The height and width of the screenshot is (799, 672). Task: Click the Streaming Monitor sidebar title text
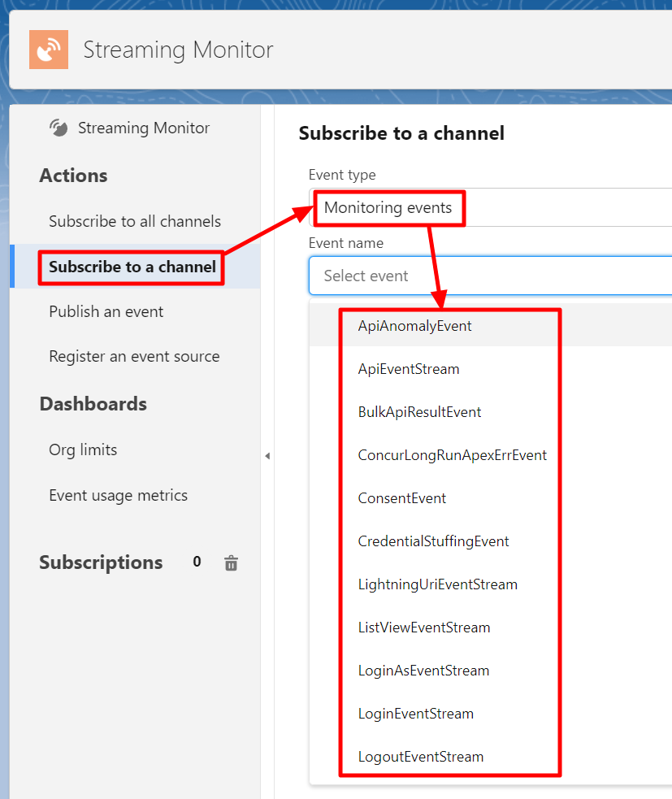click(144, 128)
